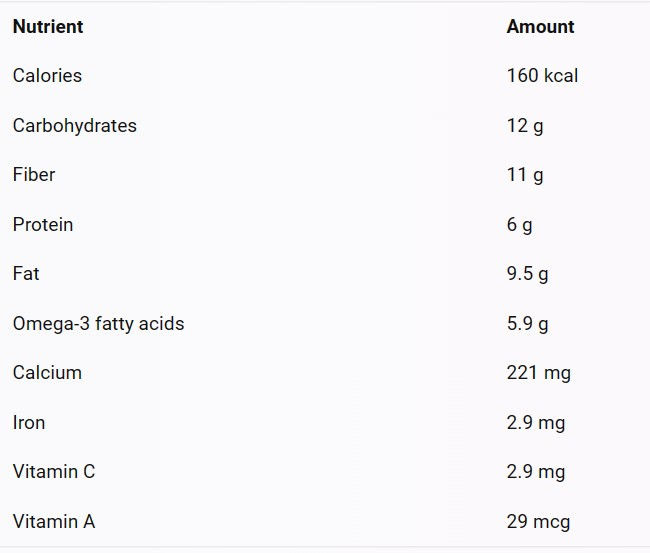Click the 6 g protein amount
Image resolution: width=650 pixels, height=553 pixels.
[x=519, y=225]
